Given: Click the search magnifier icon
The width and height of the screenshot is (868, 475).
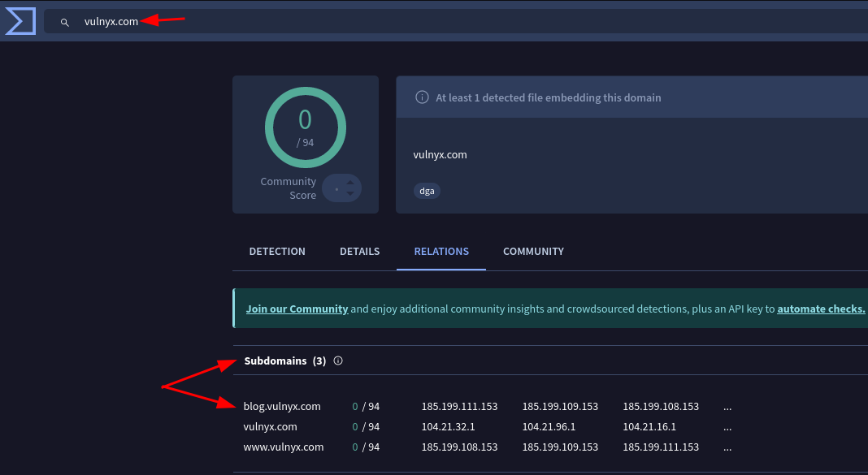Looking at the screenshot, I should (65, 22).
